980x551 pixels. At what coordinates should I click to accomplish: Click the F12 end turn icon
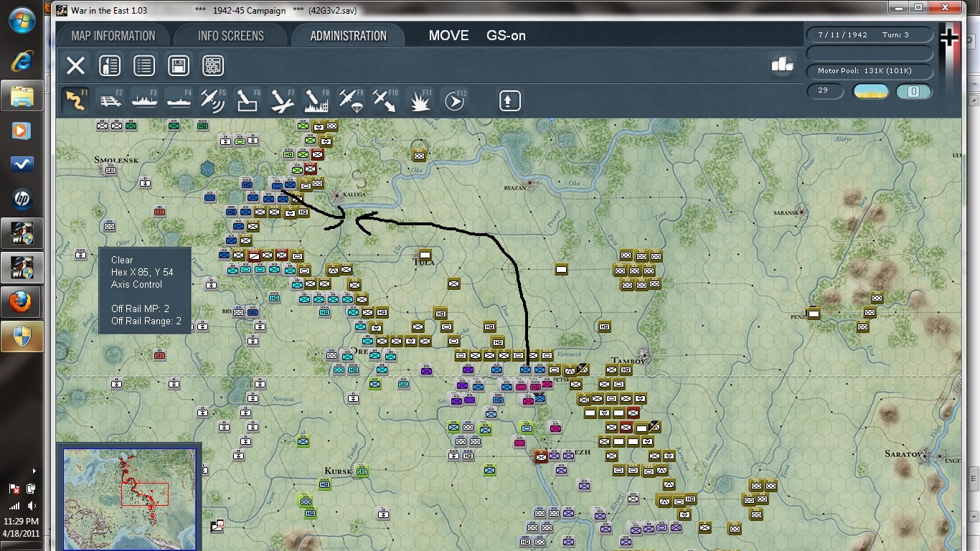pos(455,100)
